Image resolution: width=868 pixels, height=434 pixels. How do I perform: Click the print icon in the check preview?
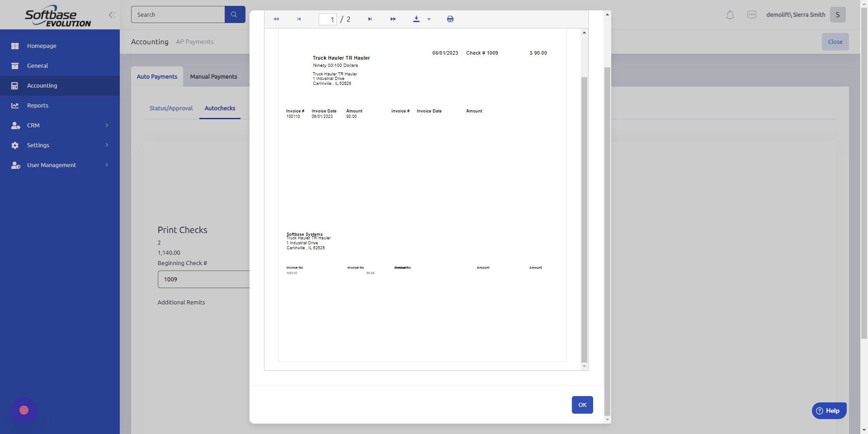coord(450,19)
